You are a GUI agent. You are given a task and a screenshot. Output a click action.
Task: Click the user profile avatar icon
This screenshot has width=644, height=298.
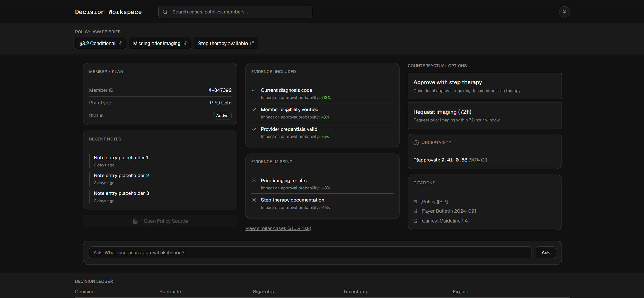pyautogui.click(x=564, y=12)
